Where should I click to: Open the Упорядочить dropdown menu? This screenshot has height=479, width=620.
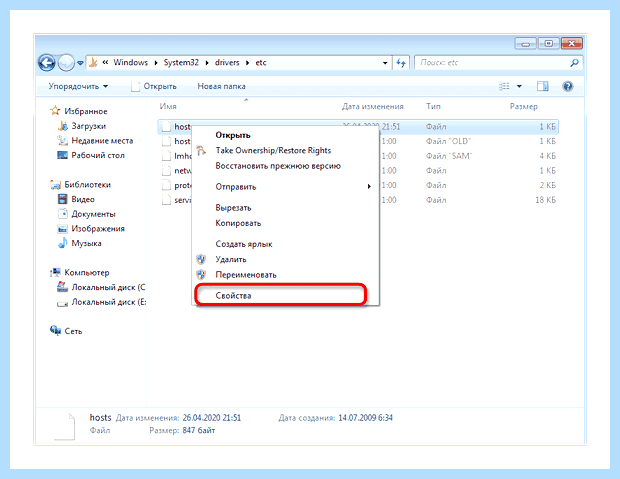click(78, 86)
